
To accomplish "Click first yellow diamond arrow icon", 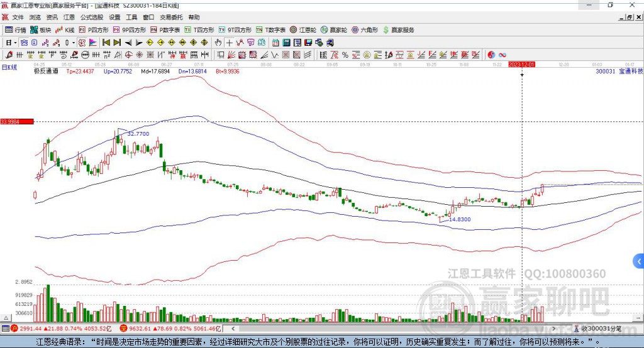I will coord(150,43).
